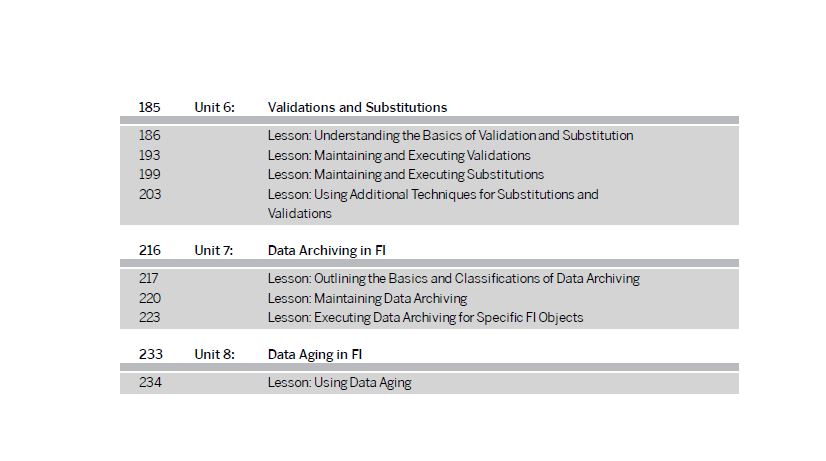Click page number 199
Viewport: 826px width, 461px height.
pos(150,174)
